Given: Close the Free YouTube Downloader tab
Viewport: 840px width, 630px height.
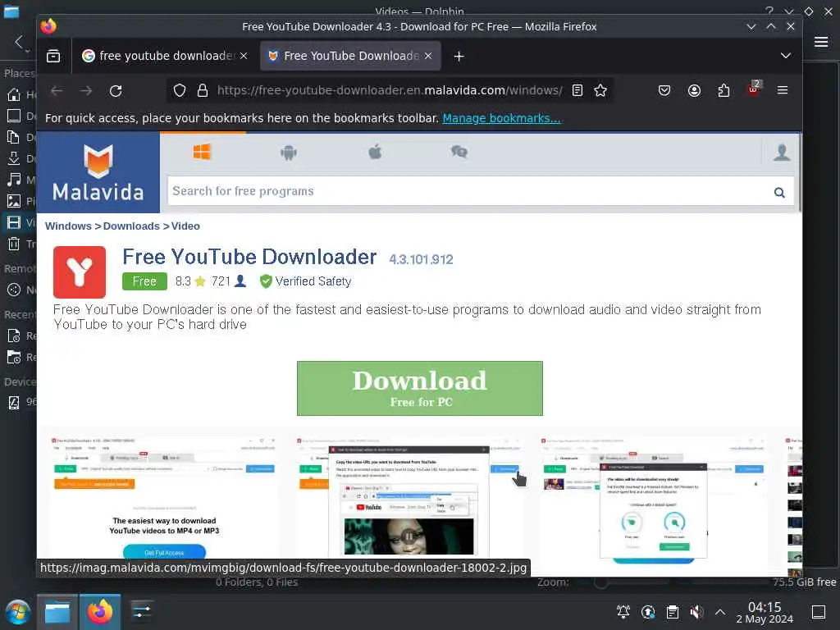Looking at the screenshot, I should [428, 56].
